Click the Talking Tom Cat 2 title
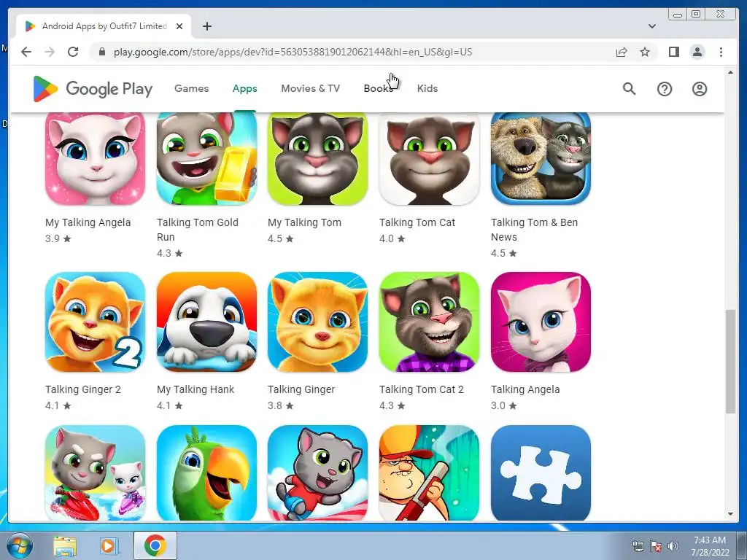The width and height of the screenshot is (747, 560). coord(422,389)
